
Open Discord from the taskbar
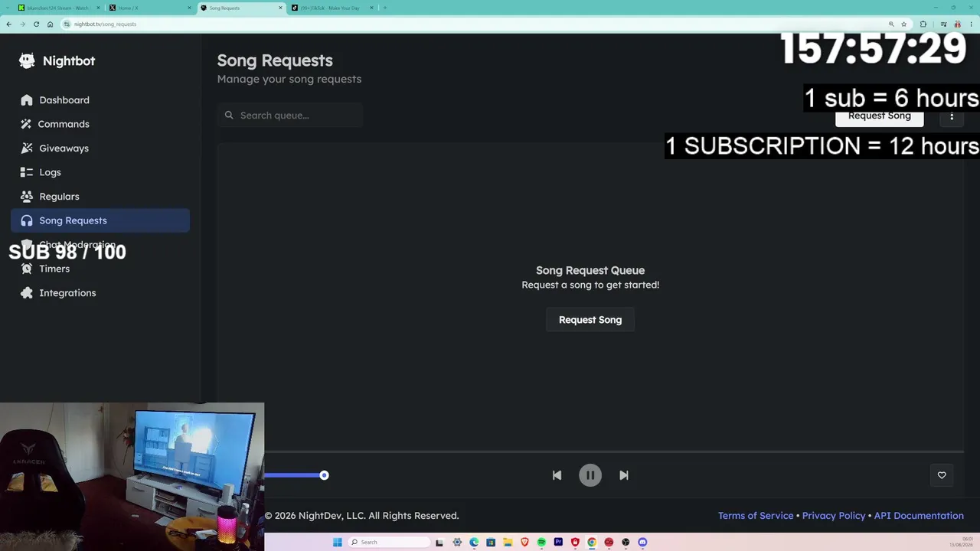click(x=642, y=543)
